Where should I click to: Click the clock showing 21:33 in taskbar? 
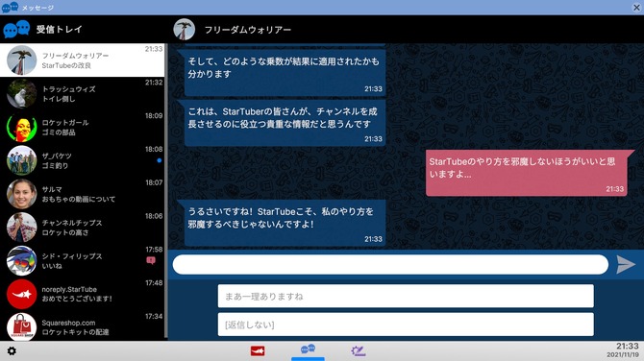pyautogui.click(x=627, y=347)
